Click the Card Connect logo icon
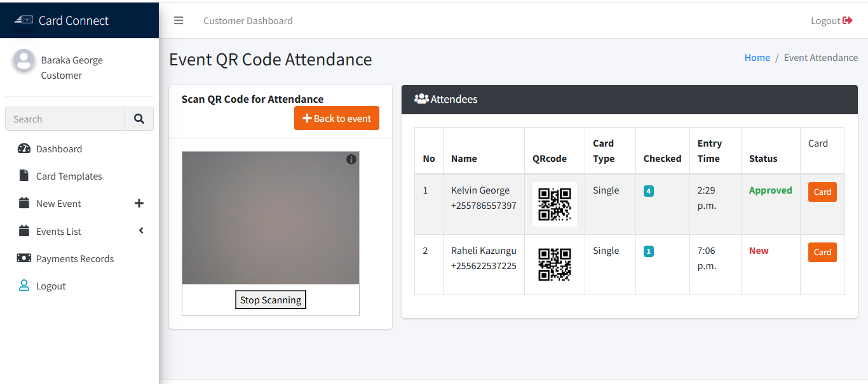 coord(24,20)
